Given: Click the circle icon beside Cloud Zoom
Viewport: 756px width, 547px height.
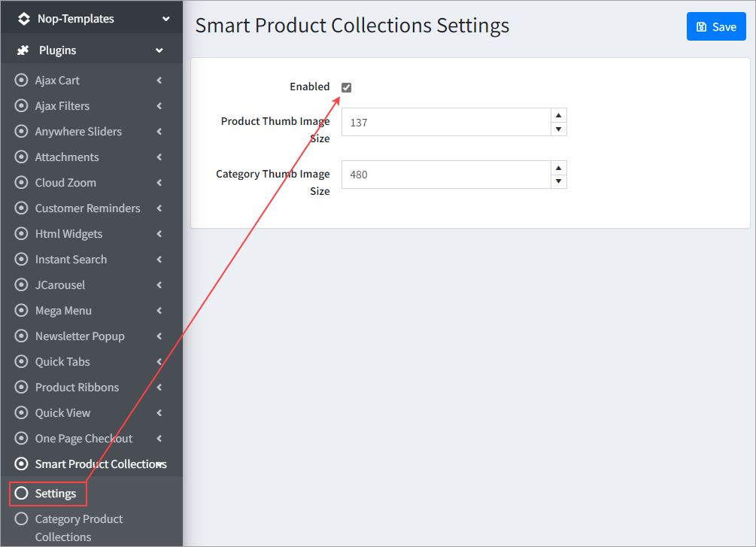Looking at the screenshot, I should [x=21, y=183].
